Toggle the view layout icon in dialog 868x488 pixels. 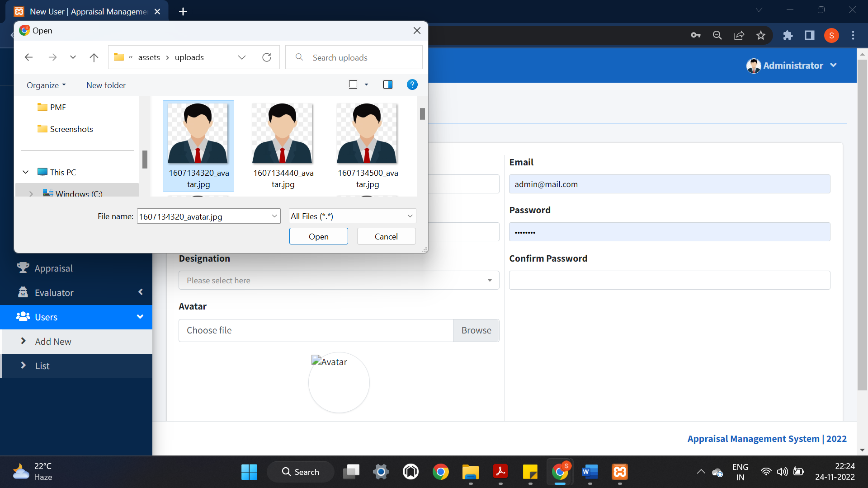(x=353, y=84)
